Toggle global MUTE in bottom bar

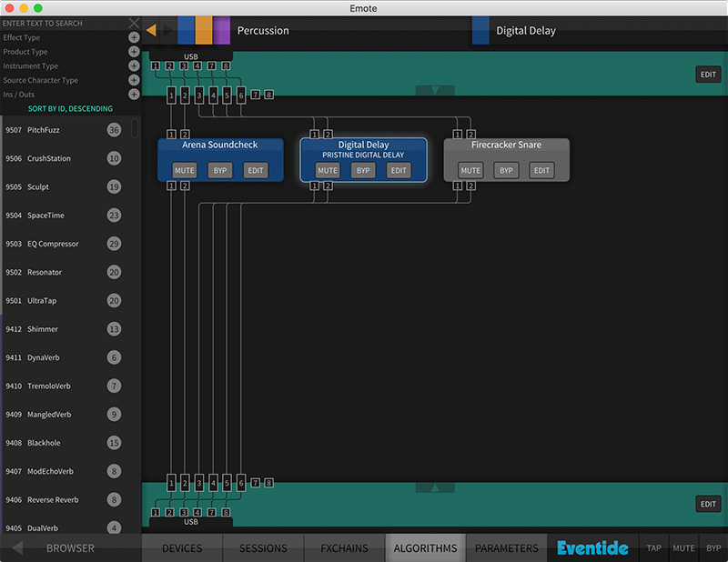[x=683, y=548]
